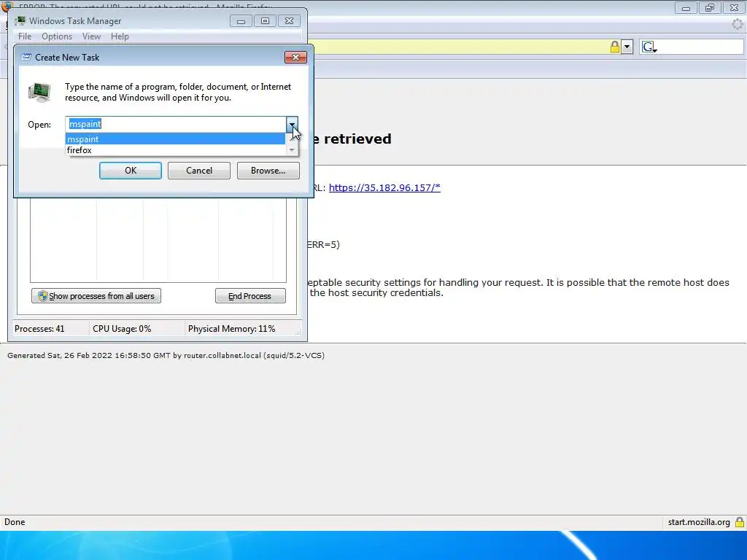Cancel the Create New Task dialog

click(x=199, y=171)
